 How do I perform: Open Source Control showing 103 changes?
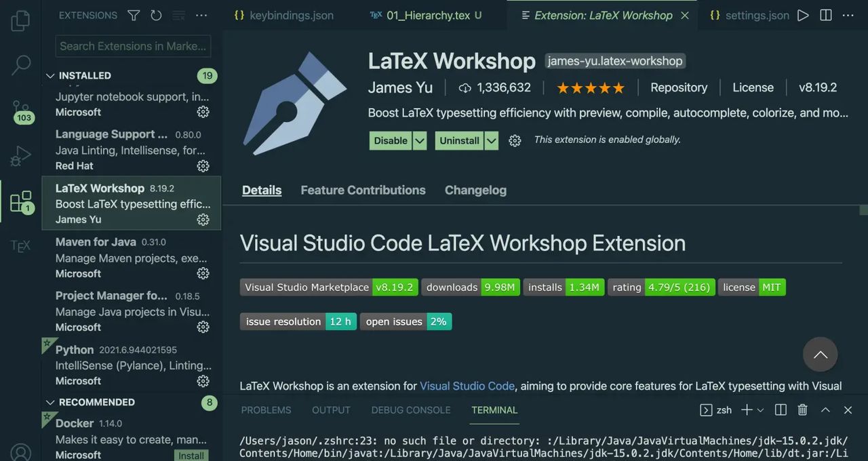click(20, 108)
